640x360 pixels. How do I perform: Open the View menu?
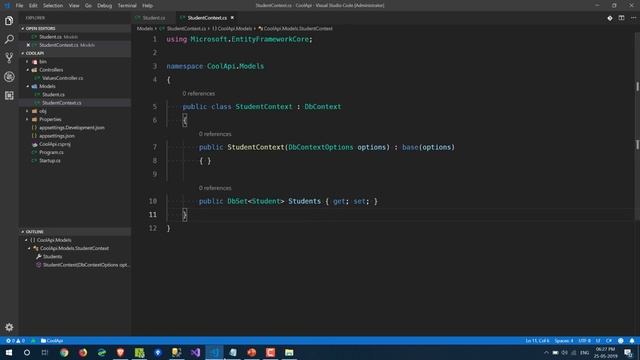point(74,6)
